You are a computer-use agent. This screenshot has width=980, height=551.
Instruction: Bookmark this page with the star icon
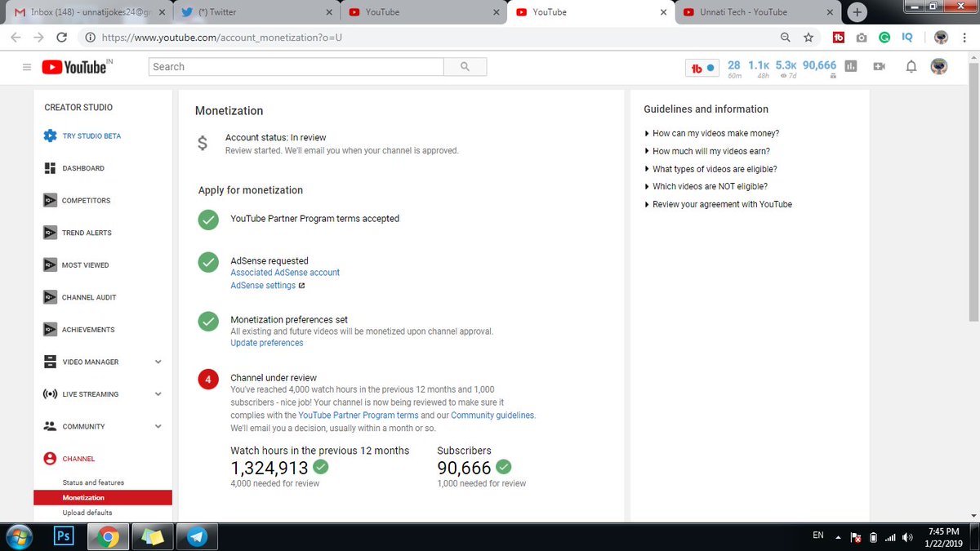click(808, 37)
